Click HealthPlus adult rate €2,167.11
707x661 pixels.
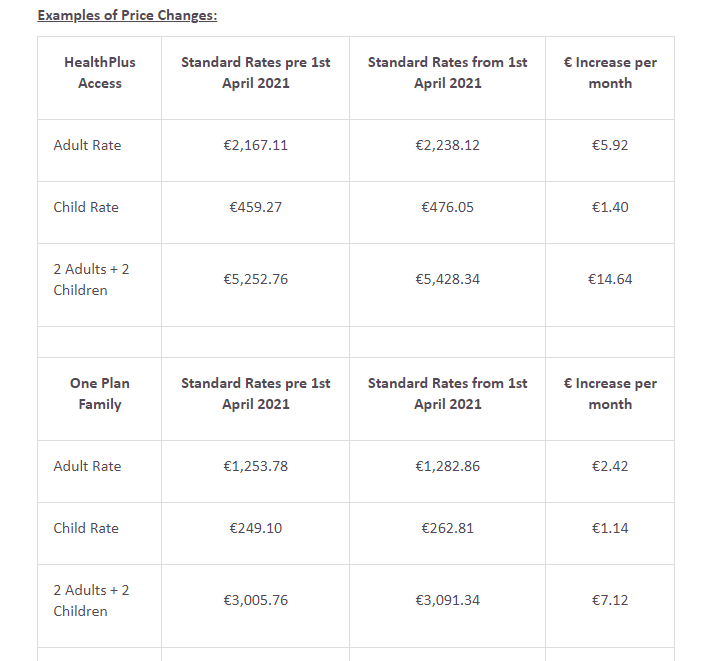tap(255, 145)
